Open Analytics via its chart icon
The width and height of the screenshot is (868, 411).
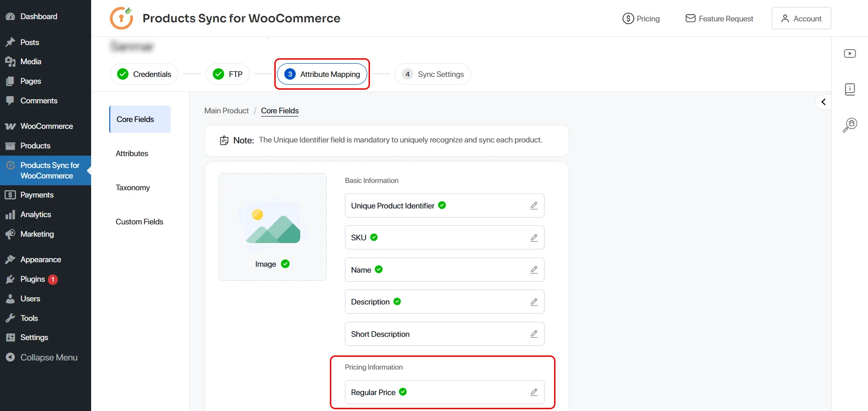coord(10,214)
